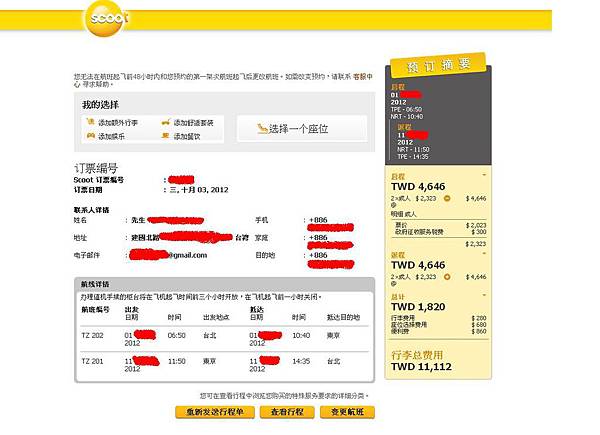Click the orange minus icon in 启程 fare row

click(x=447, y=198)
